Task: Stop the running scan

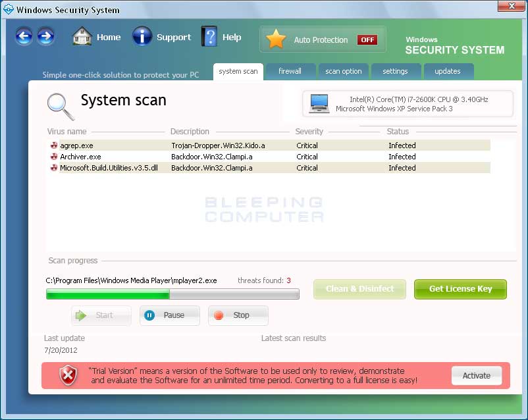Action: pos(238,315)
